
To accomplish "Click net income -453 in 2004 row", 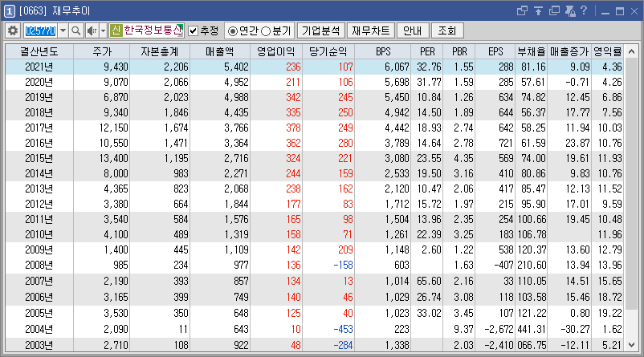I will point(343,329).
